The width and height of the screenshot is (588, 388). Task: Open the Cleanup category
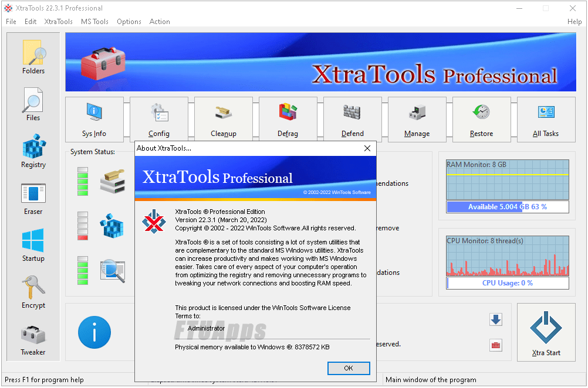coord(224,120)
